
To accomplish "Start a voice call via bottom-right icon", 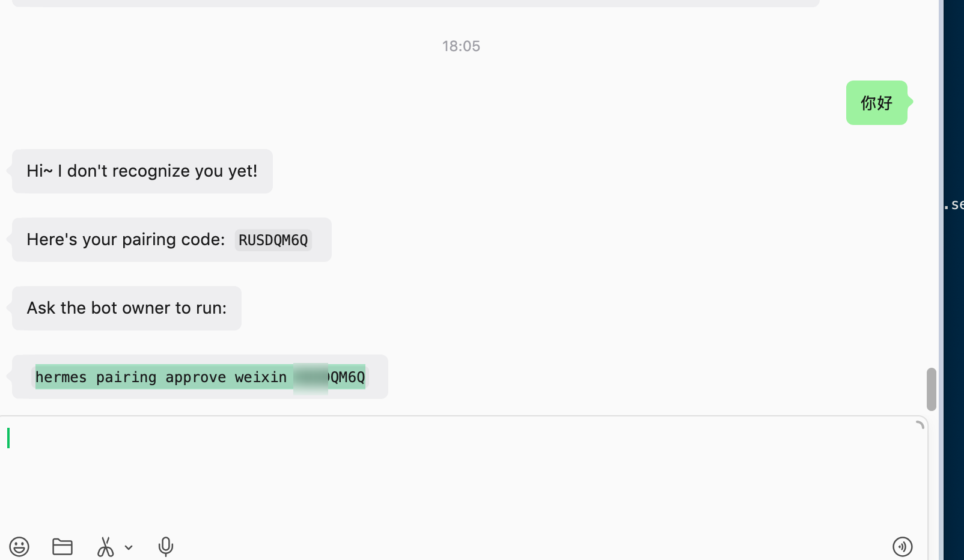I will coord(902,546).
